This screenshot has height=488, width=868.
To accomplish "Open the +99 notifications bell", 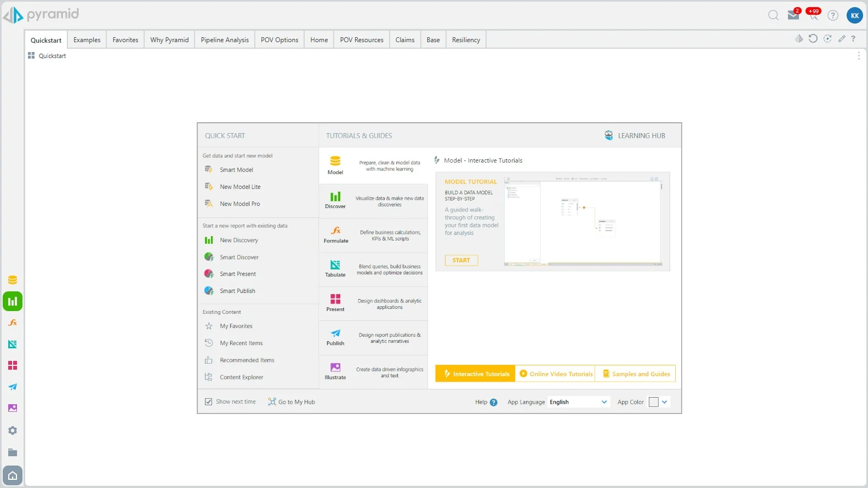I will [x=814, y=14].
